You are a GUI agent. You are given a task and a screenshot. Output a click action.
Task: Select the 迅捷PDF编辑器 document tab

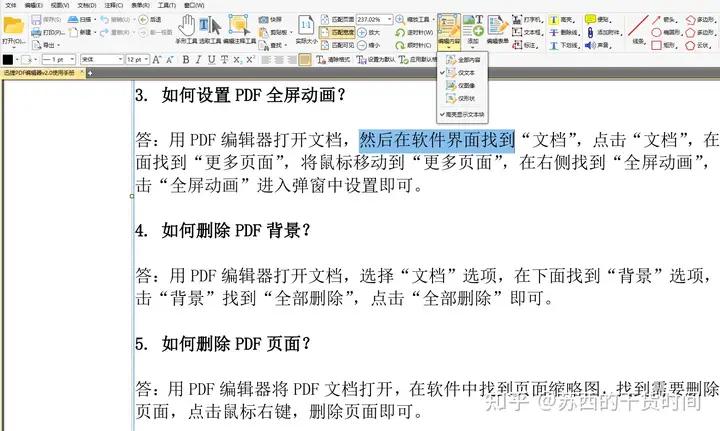pyautogui.click(x=42, y=73)
